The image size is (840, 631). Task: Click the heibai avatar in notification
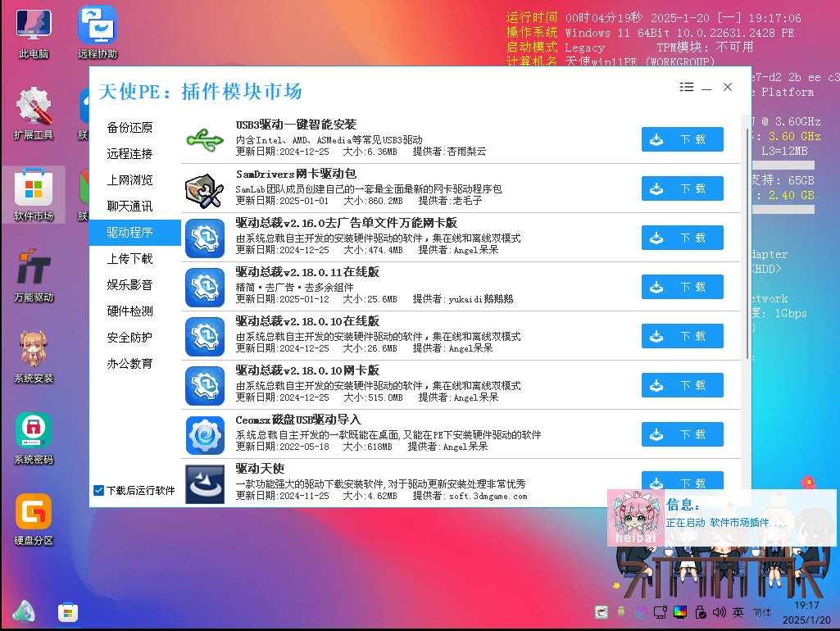pyautogui.click(x=635, y=518)
